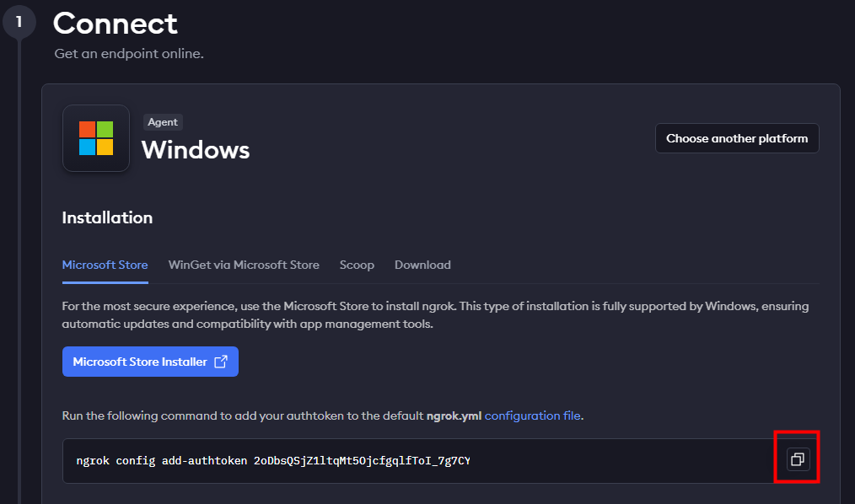Click the external link icon on installer button

tap(221, 362)
